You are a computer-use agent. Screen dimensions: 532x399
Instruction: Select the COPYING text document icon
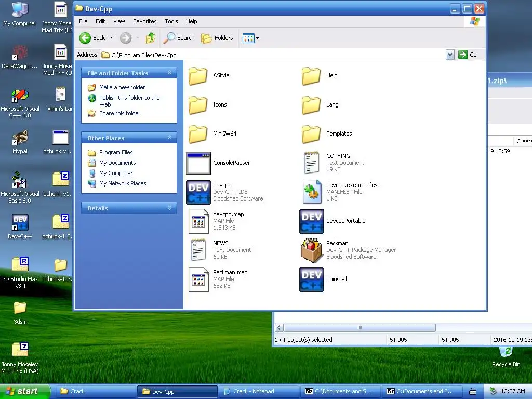pyautogui.click(x=311, y=163)
